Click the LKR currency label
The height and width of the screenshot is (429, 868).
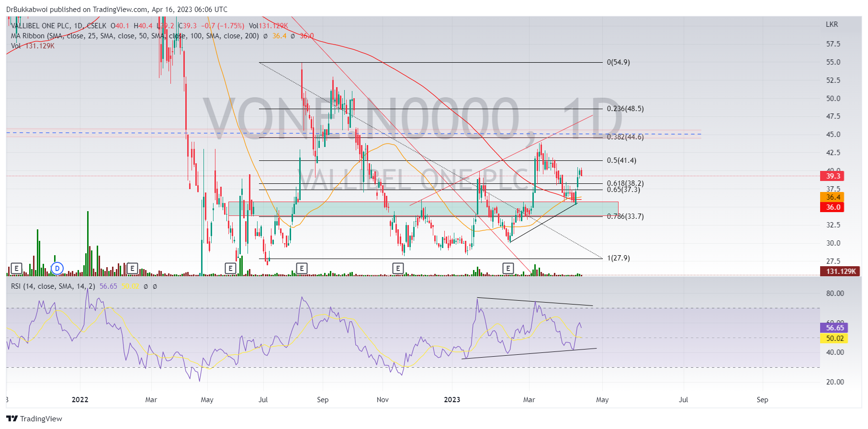(832, 24)
